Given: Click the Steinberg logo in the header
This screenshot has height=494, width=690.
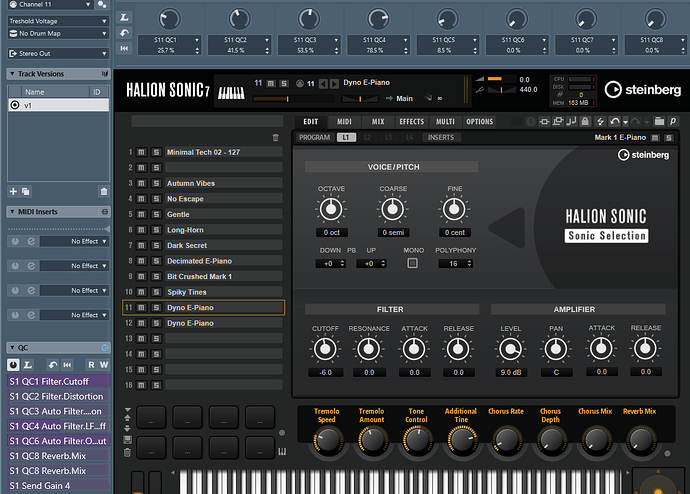Looking at the screenshot, I should (642, 90).
